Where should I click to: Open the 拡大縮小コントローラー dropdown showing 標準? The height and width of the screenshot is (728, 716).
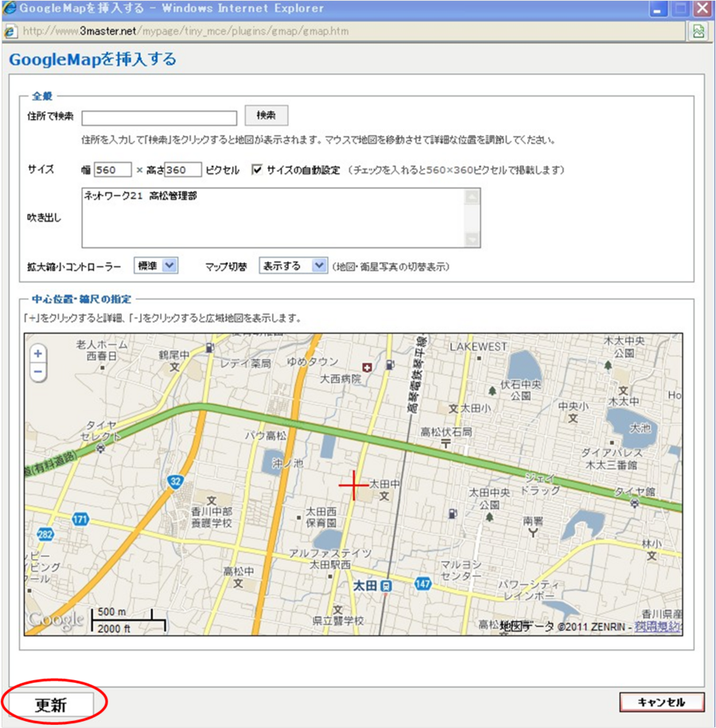(x=156, y=266)
